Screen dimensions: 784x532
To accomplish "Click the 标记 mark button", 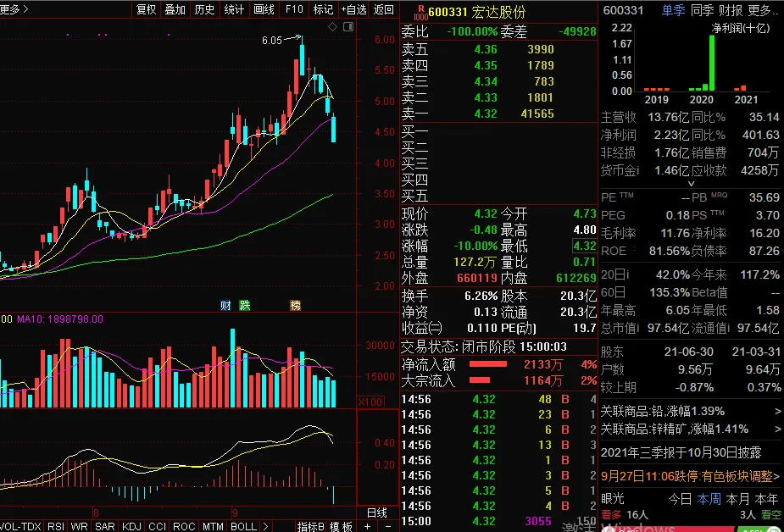I will [x=323, y=9].
